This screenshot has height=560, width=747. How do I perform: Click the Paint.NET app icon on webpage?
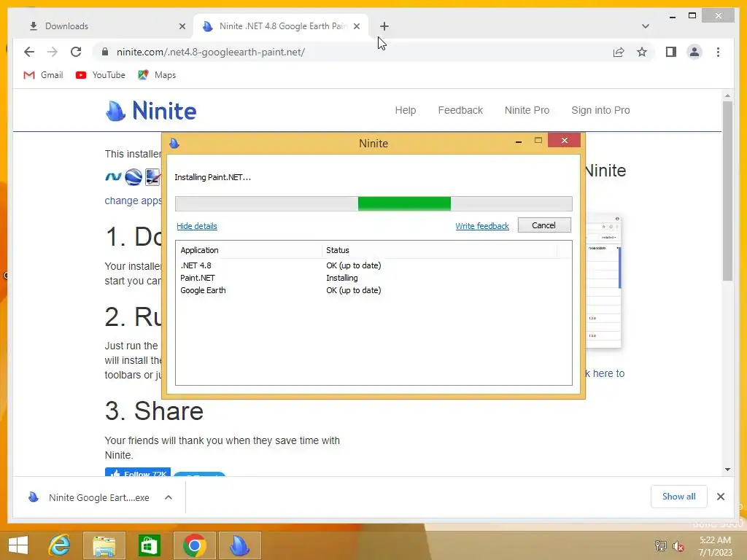(x=153, y=177)
